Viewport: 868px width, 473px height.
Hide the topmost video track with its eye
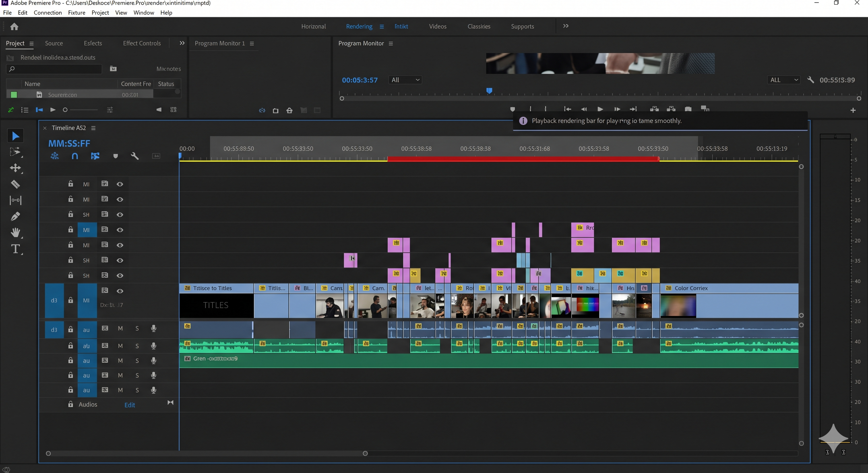tap(120, 184)
